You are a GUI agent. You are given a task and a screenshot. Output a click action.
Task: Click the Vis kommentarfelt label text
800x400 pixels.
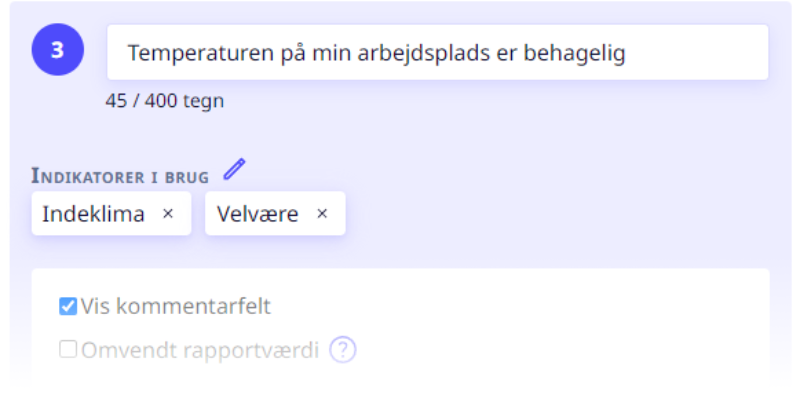[x=176, y=306]
